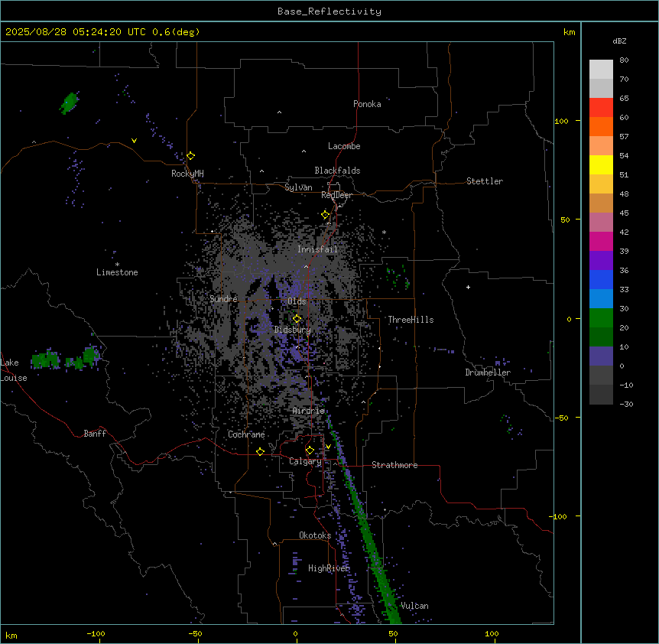Pick the blue 33-36 dBZ legend swatch
Viewport: 659px width, 644px height.
click(x=601, y=279)
